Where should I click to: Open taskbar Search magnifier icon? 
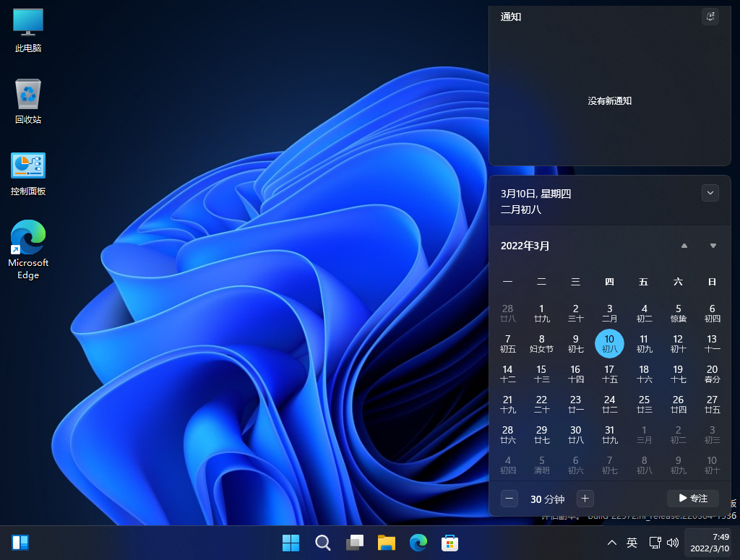322,542
